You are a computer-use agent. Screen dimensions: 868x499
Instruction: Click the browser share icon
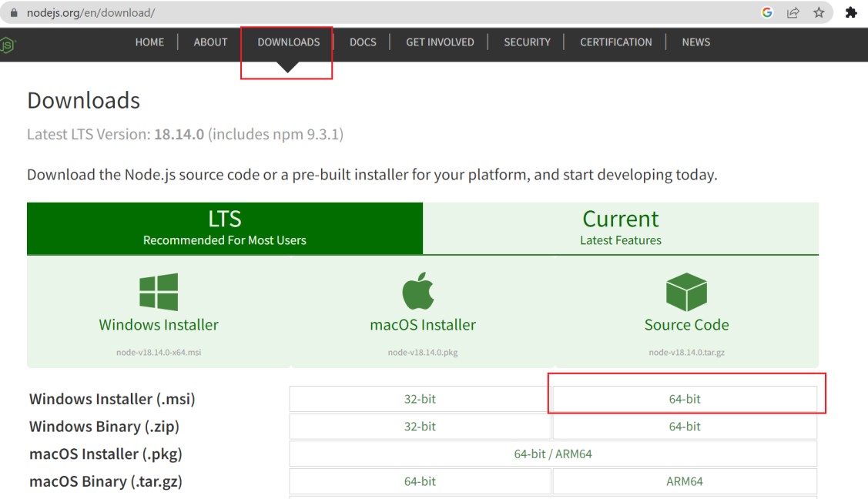(x=793, y=12)
